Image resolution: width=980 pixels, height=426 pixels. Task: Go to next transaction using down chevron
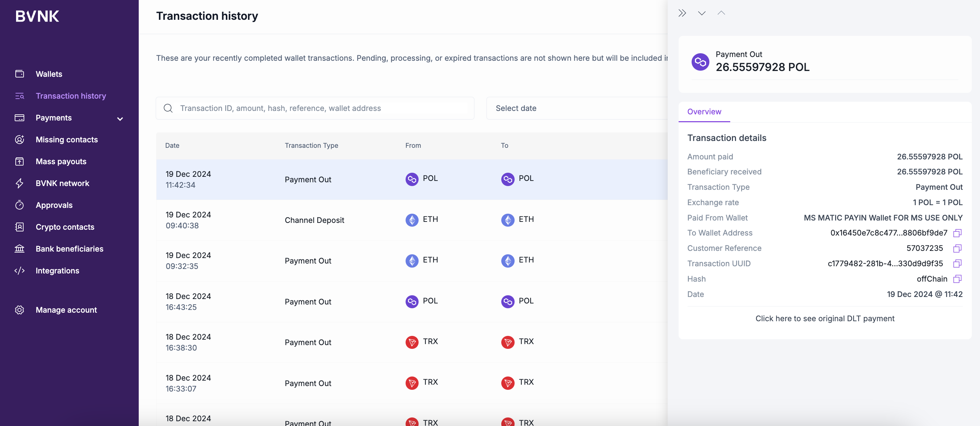pyautogui.click(x=702, y=13)
